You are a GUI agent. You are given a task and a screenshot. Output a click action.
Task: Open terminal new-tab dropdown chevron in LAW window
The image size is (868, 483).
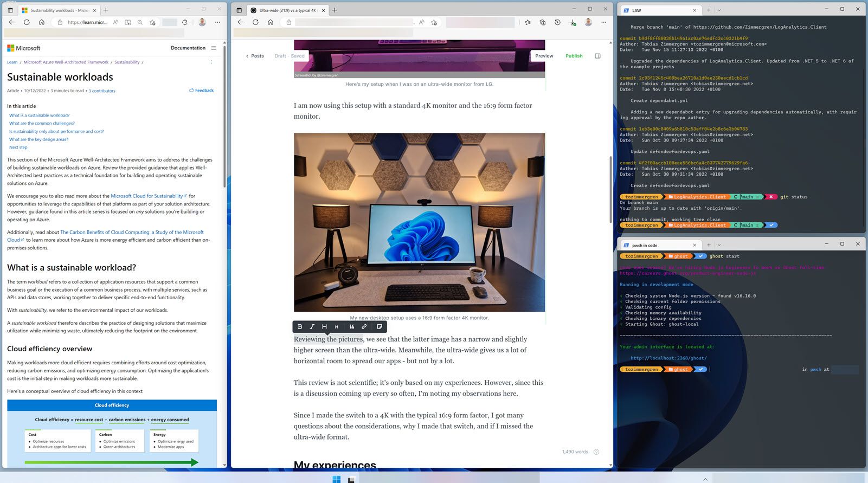719,10
